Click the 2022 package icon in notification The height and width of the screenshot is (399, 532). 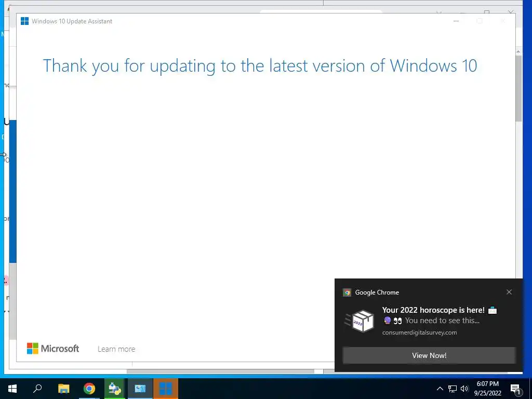(361, 321)
